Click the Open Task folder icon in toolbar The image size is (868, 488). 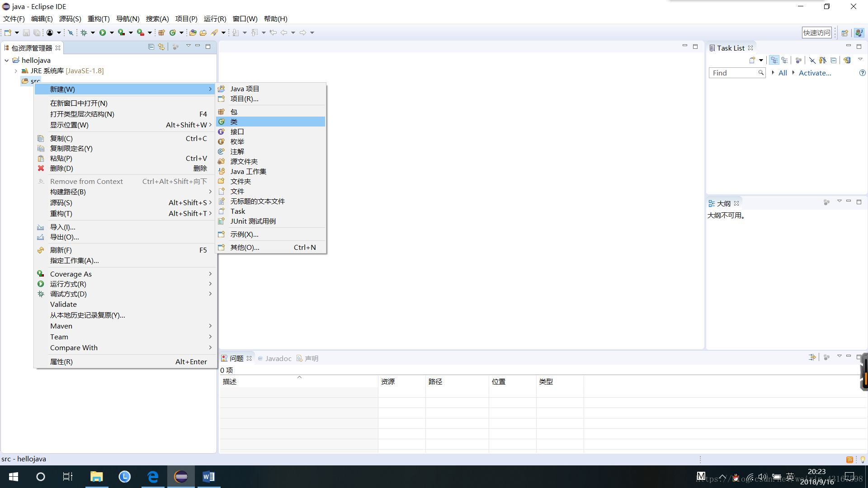click(203, 33)
